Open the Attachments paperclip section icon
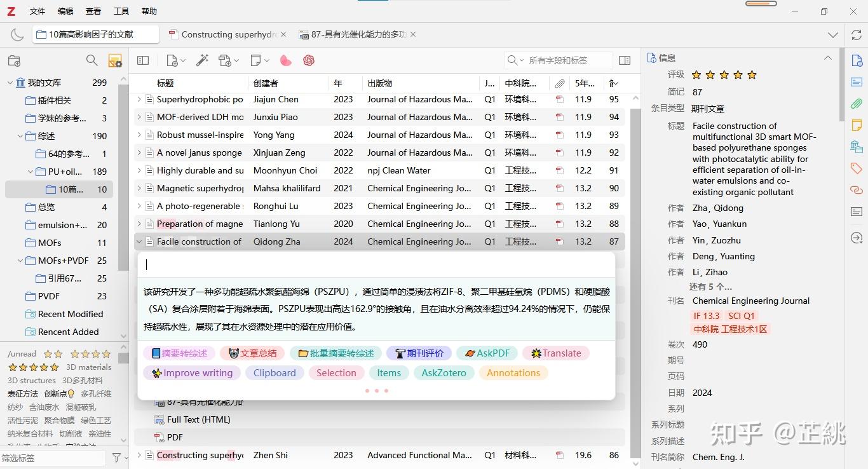This screenshot has height=469, width=868. tap(857, 104)
